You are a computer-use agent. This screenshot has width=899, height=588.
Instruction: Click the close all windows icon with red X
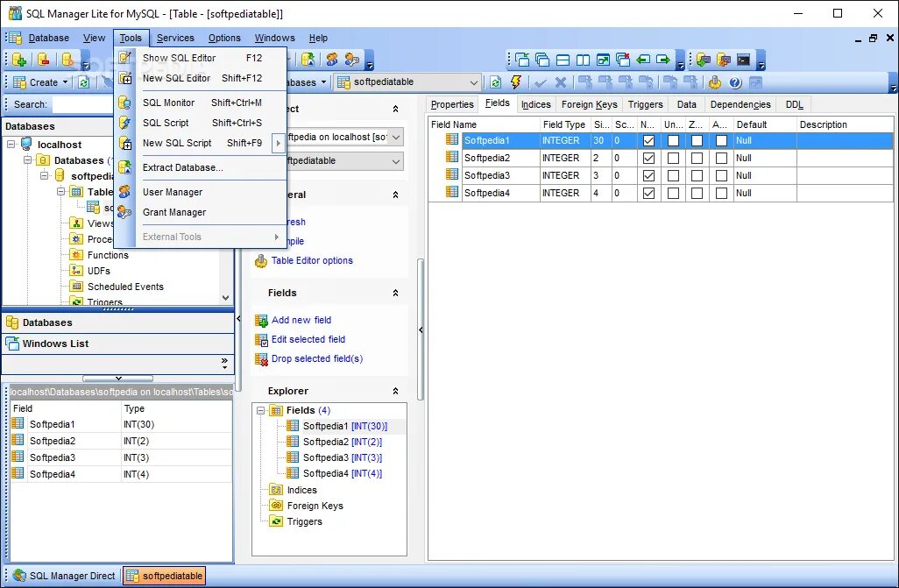tap(623, 60)
